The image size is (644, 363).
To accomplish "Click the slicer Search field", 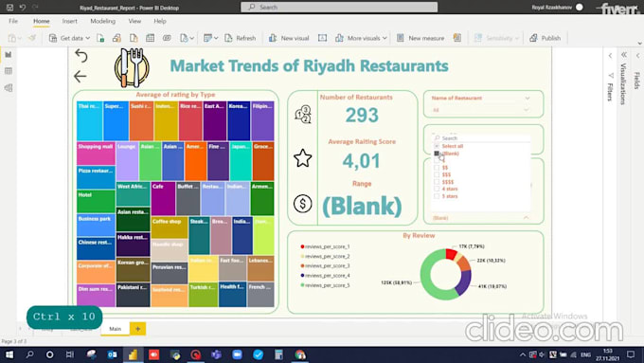I will pos(481,138).
